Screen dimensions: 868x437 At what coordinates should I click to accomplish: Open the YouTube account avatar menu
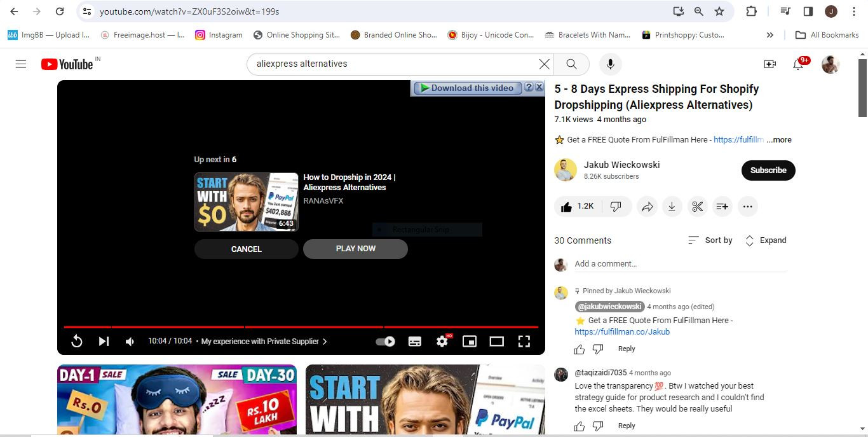click(x=831, y=64)
